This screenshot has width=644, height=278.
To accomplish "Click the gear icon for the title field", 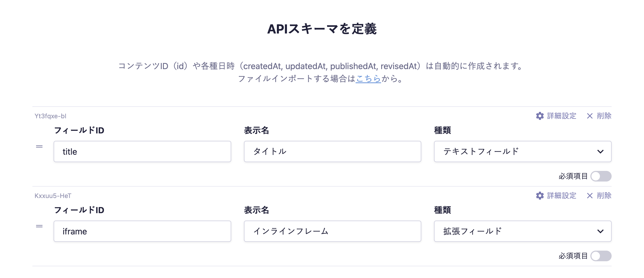I will 540,116.
